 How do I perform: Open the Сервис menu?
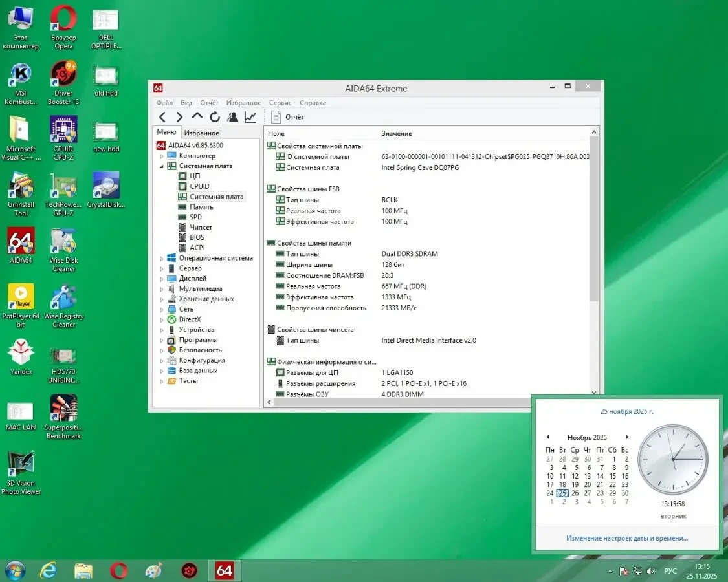(280, 102)
